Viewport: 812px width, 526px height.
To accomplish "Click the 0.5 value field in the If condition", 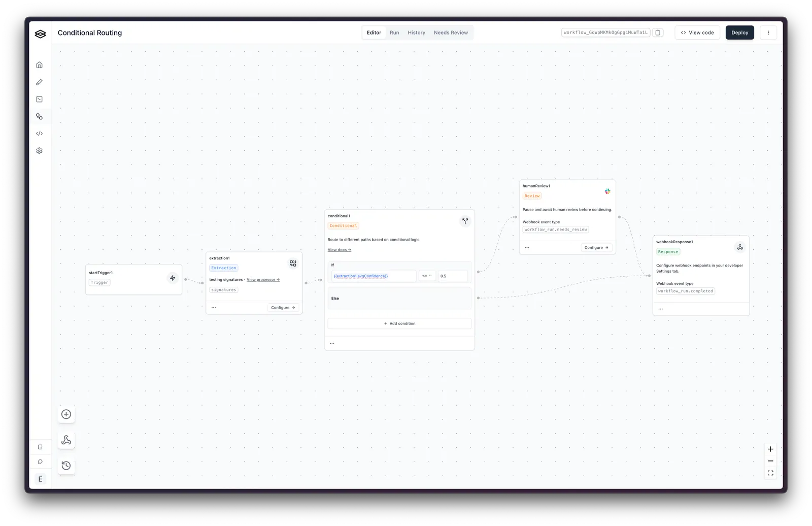I will (453, 276).
